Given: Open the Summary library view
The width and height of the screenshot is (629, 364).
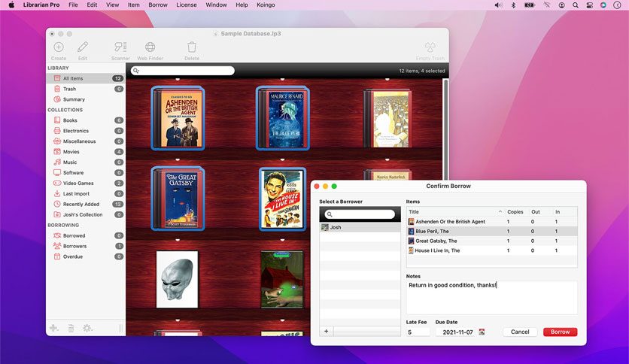Looking at the screenshot, I should [x=86, y=99].
